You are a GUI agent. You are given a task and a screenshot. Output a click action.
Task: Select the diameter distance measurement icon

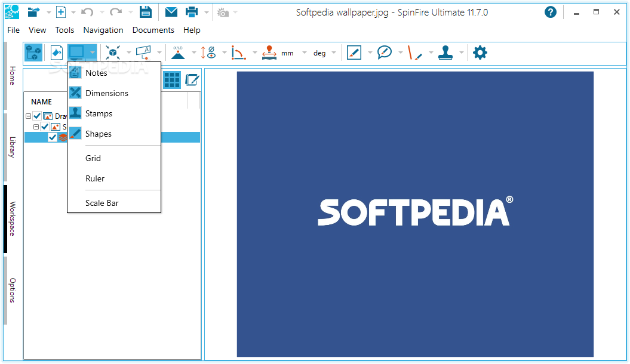click(208, 53)
